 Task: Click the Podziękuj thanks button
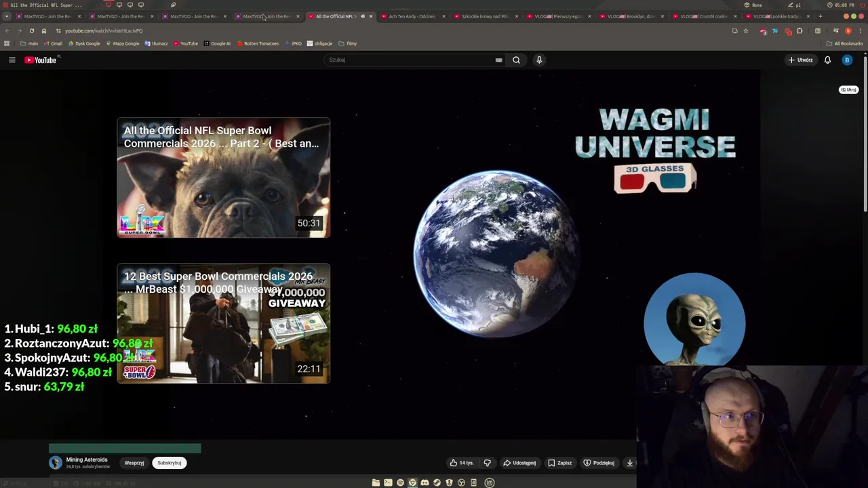(599, 463)
